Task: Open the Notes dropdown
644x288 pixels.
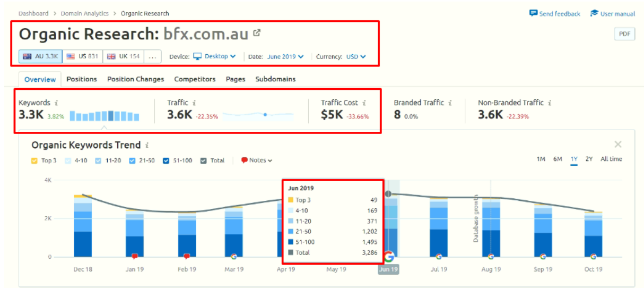Action: (x=257, y=160)
